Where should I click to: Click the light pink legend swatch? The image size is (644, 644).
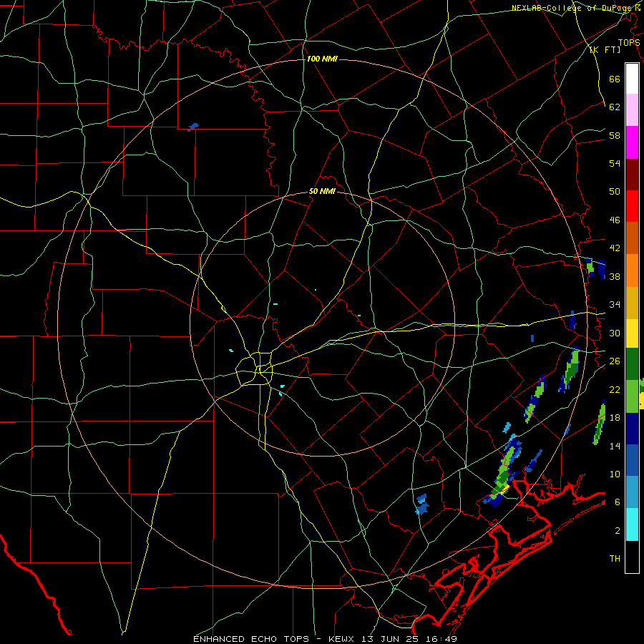click(632, 109)
